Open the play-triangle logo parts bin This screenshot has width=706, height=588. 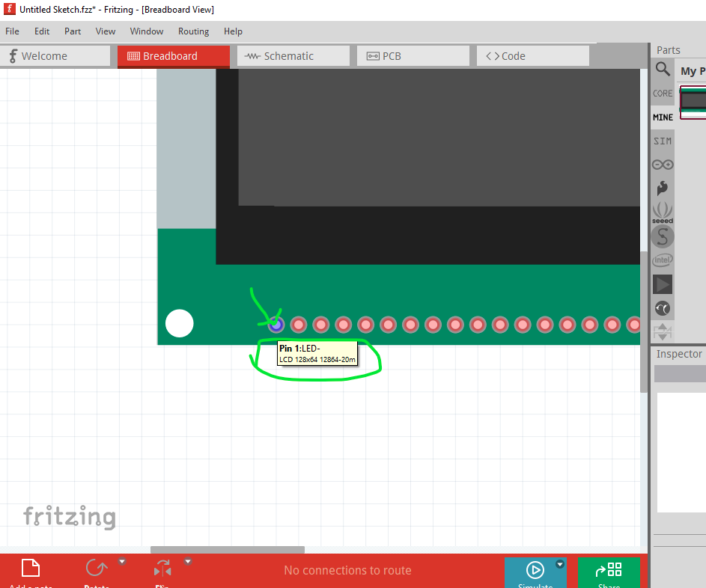click(x=663, y=284)
